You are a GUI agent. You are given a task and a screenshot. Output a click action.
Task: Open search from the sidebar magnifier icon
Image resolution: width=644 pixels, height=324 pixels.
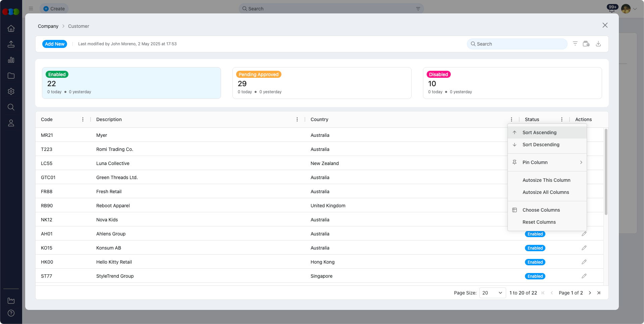(x=11, y=107)
